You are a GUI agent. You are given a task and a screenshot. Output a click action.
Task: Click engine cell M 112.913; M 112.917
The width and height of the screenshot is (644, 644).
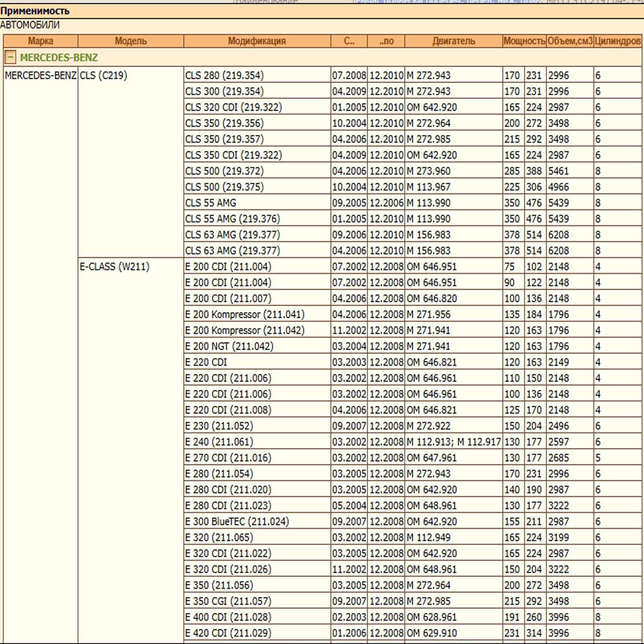(x=454, y=442)
